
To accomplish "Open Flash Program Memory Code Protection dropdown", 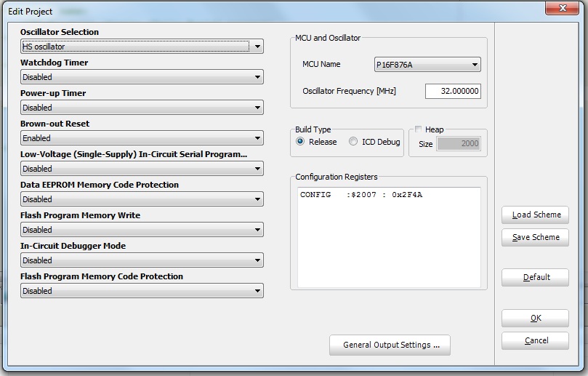I will [142, 291].
